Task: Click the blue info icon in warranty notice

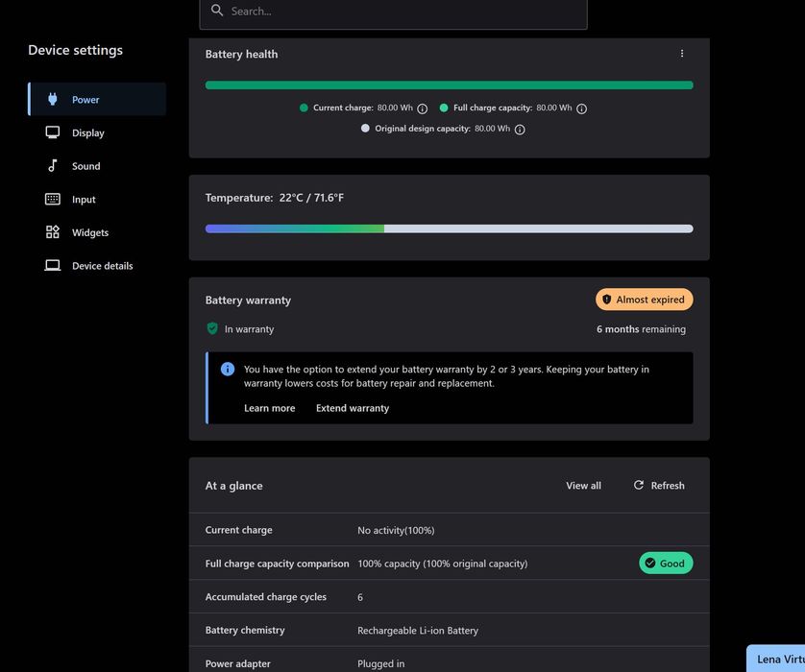Action: pyautogui.click(x=228, y=369)
